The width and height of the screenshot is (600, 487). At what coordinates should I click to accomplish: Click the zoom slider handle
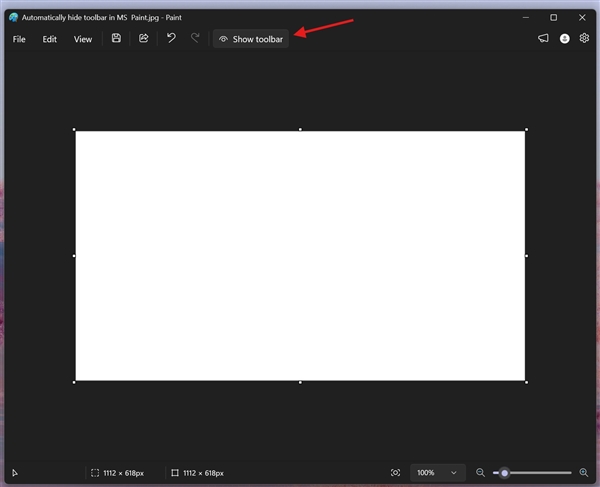[x=505, y=473]
